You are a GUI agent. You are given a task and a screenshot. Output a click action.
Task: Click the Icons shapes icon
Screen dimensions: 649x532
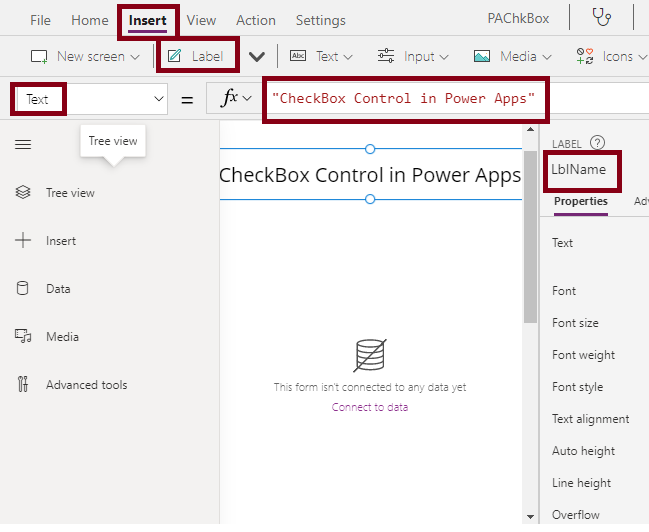coord(585,56)
